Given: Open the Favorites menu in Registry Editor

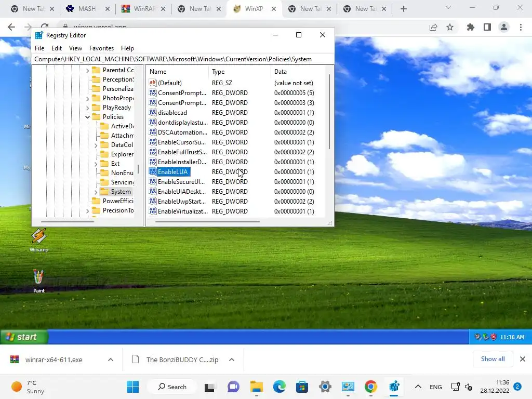Looking at the screenshot, I should click(101, 48).
